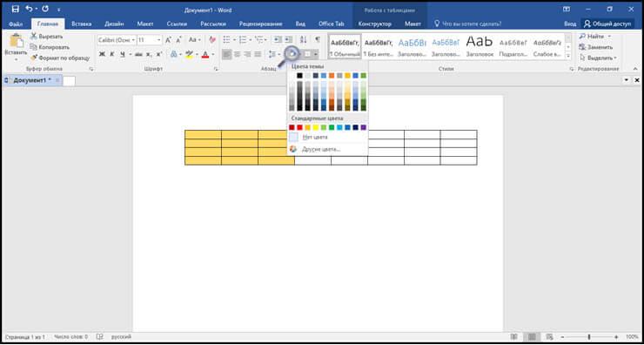Increase font size with grow font icon
Screen dimensions: 644x345
168,40
